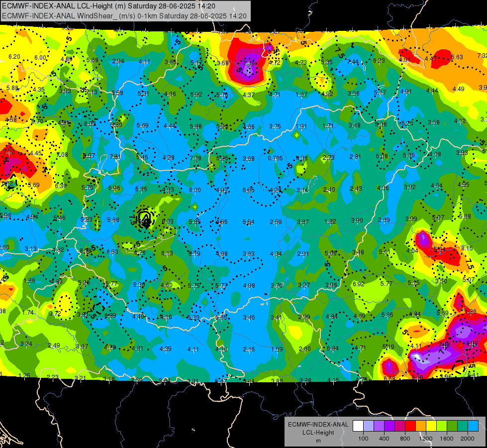Select the medium purple legend swatch
Image resolution: width=487 pixels, height=448 pixels.
(379, 426)
